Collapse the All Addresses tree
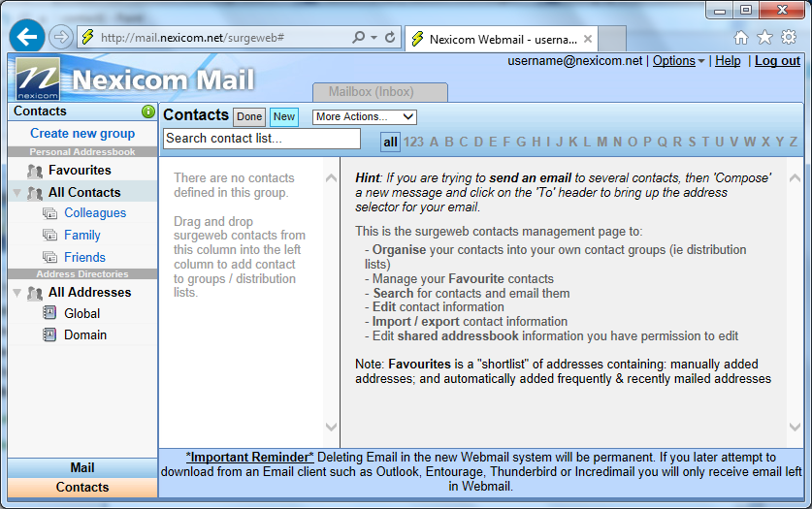Image resolution: width=812 pixels, height=509 pixels. 17,293
